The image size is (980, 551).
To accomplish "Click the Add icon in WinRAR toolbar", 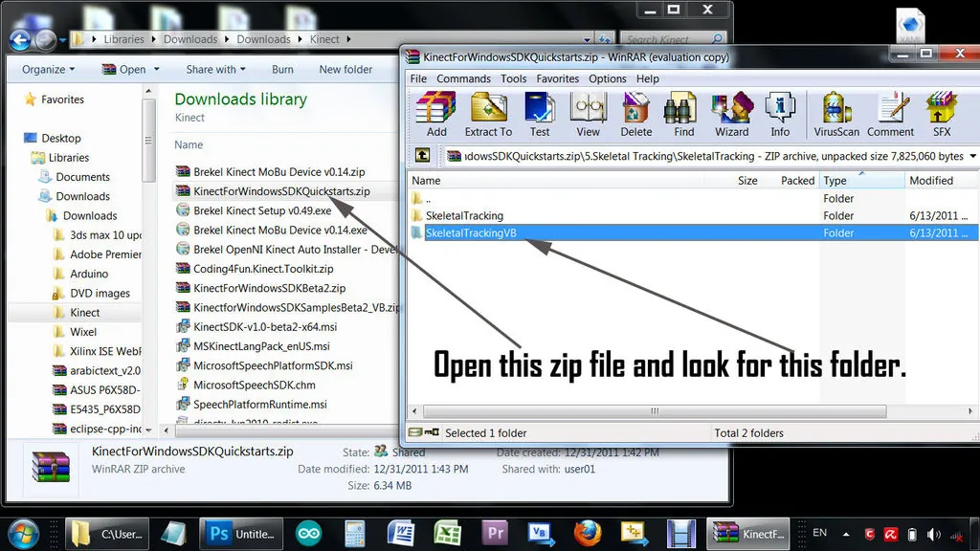I will click(436, 113).
